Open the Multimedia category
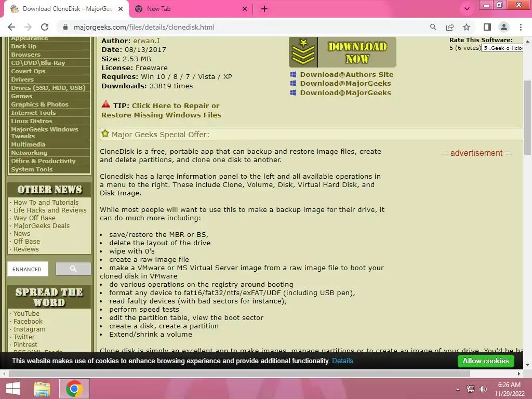The width and height of the screenshot is (532, 399). [49, 144]
